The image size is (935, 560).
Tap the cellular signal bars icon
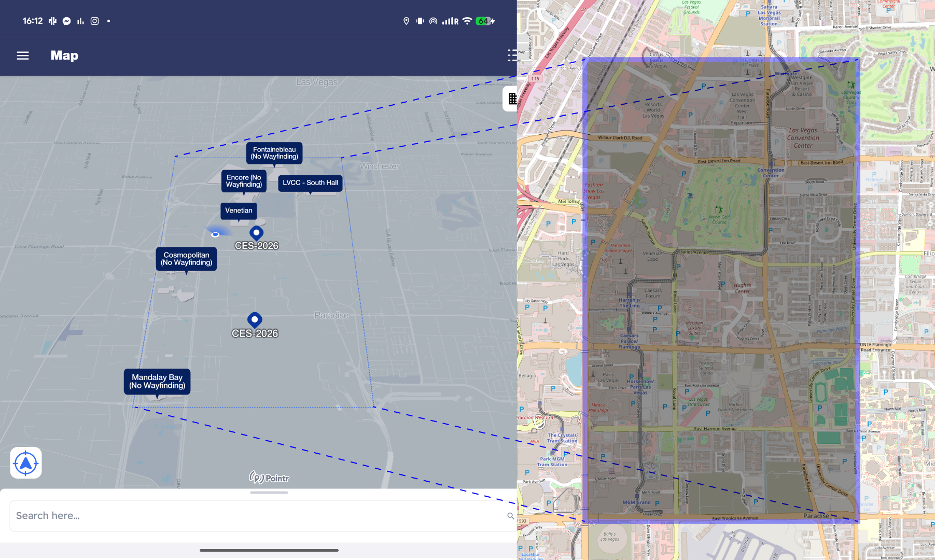tap(450, 21)
